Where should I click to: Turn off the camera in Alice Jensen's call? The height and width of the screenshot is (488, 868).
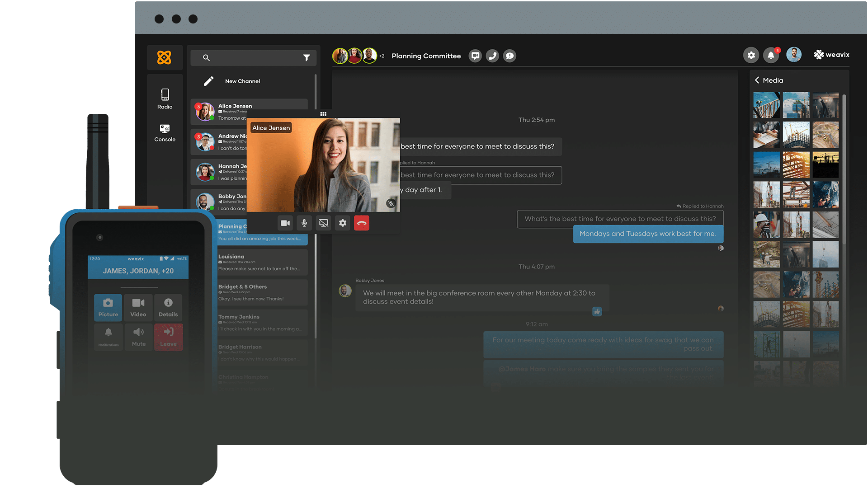(x=285, y=223)
